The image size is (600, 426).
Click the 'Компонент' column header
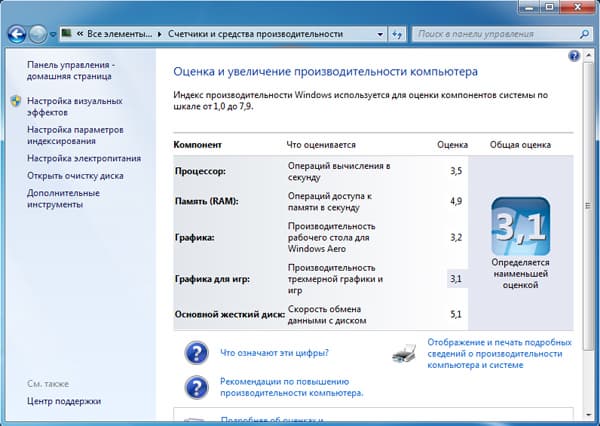click(x=197, y=145)
